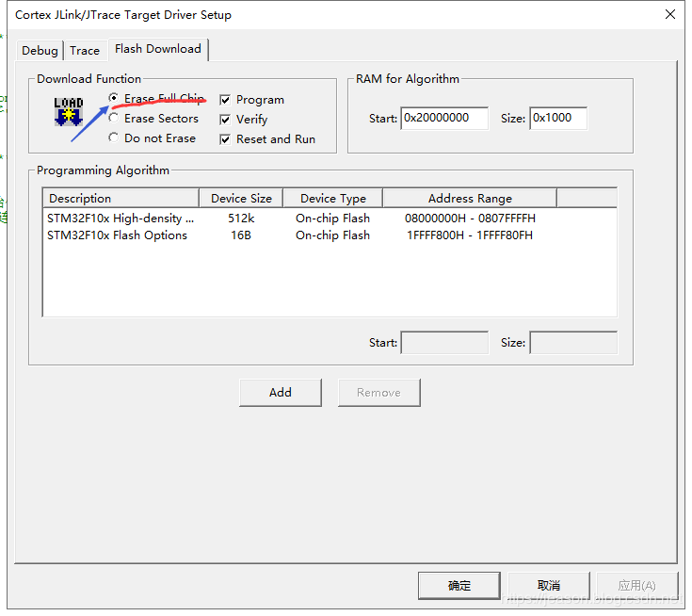Select the Flash Download tab

158,49
